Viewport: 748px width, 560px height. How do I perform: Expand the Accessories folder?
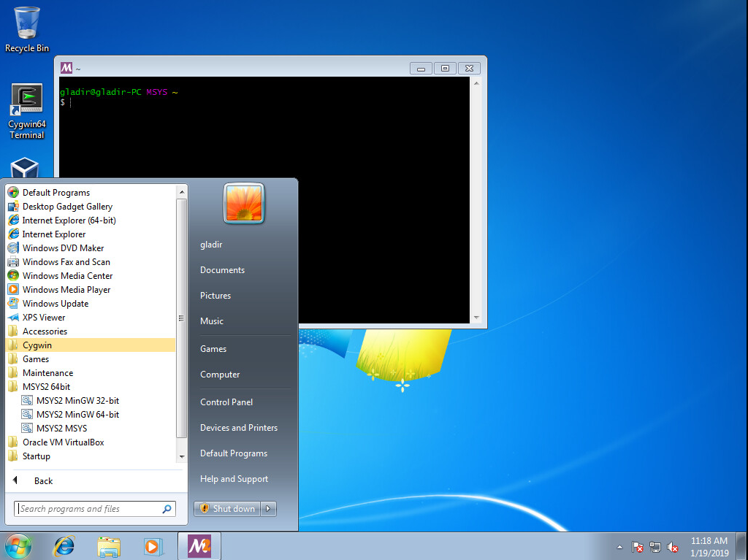pos(44,331)
